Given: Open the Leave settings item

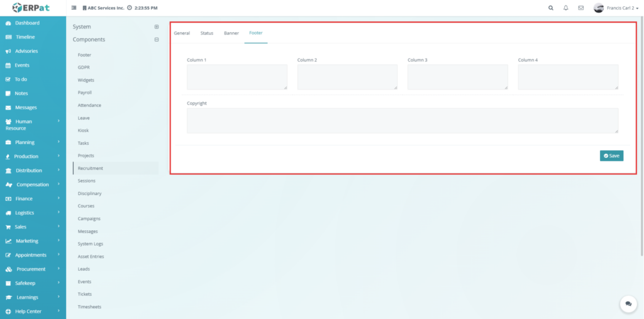Looking at the screenshot, I should click(x=84, y=118).
